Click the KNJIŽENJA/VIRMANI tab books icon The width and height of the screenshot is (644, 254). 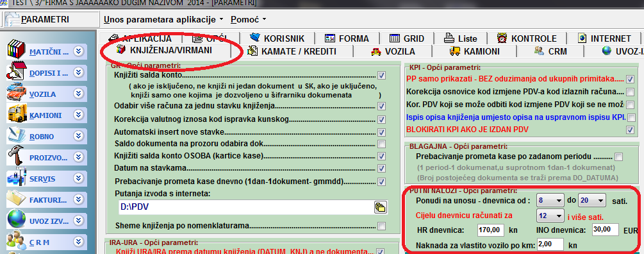(121, 50)
